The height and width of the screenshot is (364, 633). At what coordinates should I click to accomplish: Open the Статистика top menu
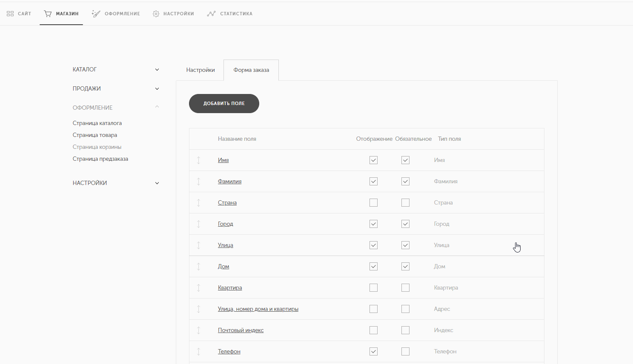click(x=236, y=14)
